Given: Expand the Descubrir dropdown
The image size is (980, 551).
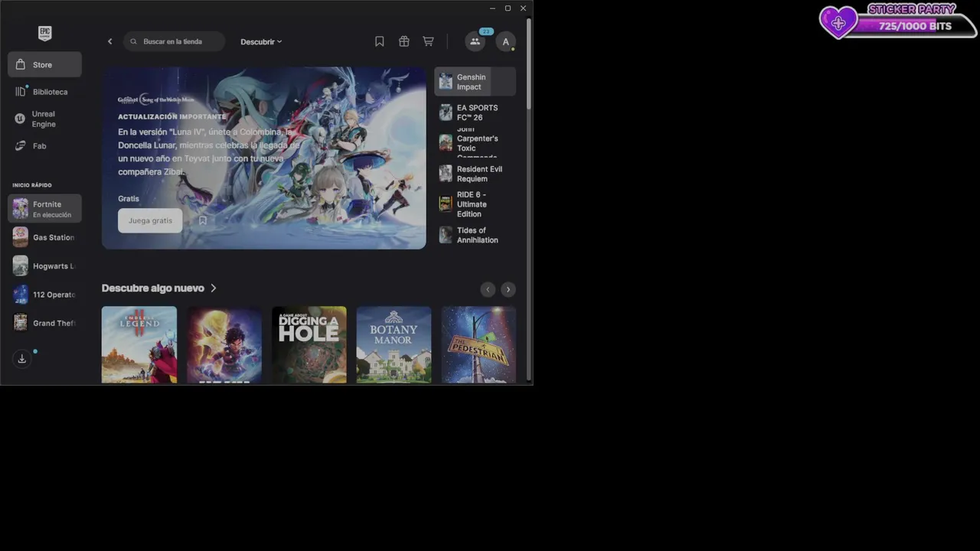Looking at the screenshot, I should pos(261,41).
